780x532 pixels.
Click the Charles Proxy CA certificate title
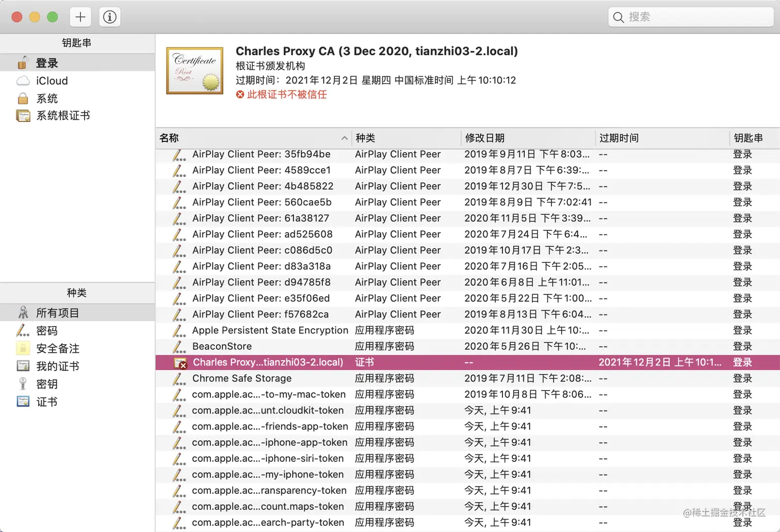click(x=377, y=51)
